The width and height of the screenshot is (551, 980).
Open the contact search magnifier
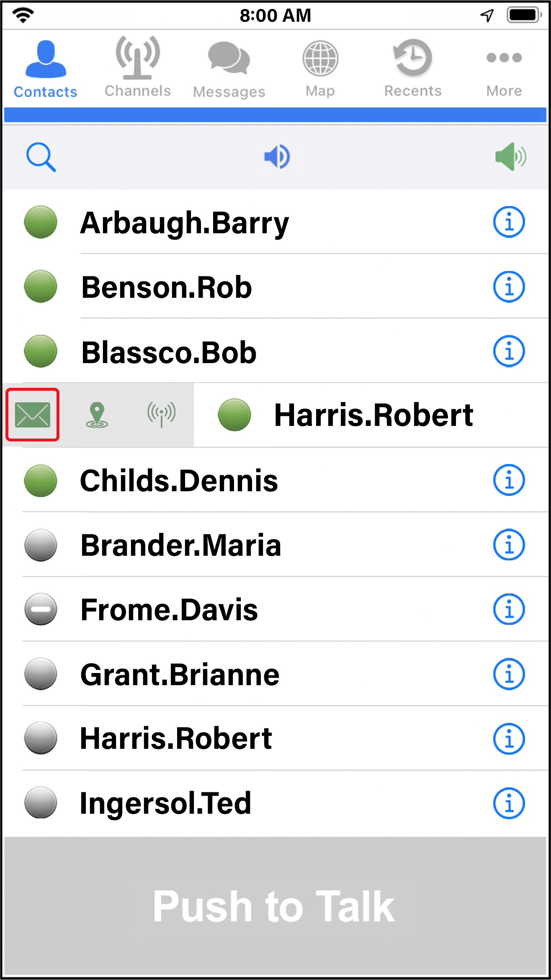pos(41,157)
